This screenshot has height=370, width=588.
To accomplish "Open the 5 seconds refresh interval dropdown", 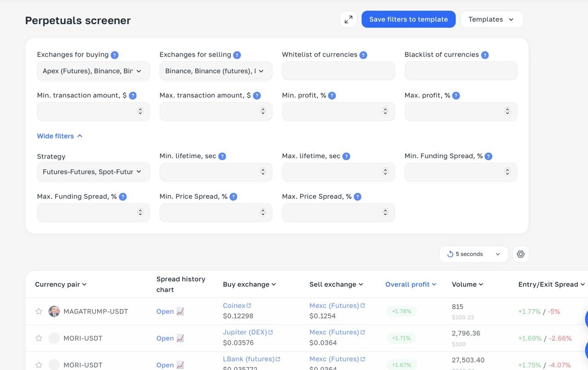I will (473, 254).
